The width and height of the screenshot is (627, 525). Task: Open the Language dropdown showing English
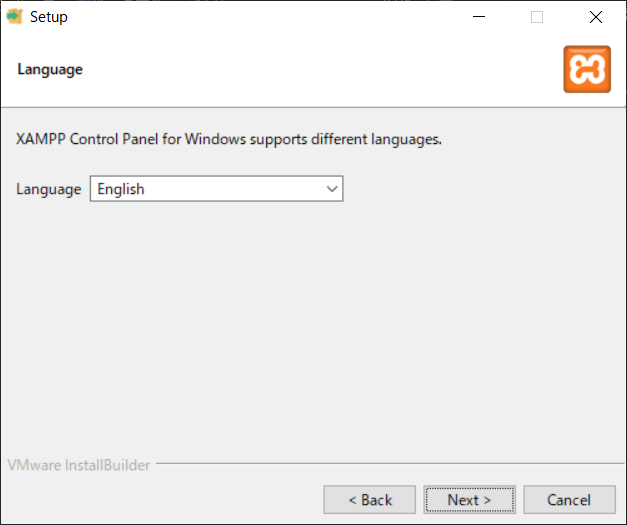pos(216,189)
